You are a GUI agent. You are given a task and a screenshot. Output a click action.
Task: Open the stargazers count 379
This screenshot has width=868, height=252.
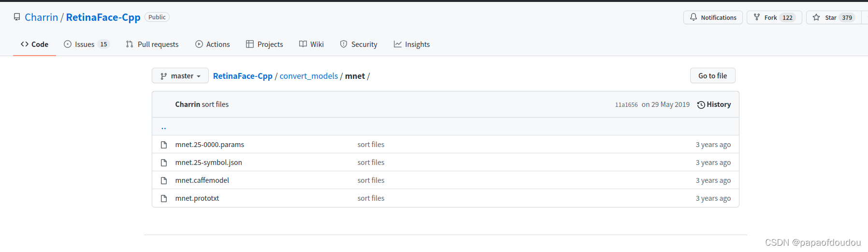[x=847, y=17]
